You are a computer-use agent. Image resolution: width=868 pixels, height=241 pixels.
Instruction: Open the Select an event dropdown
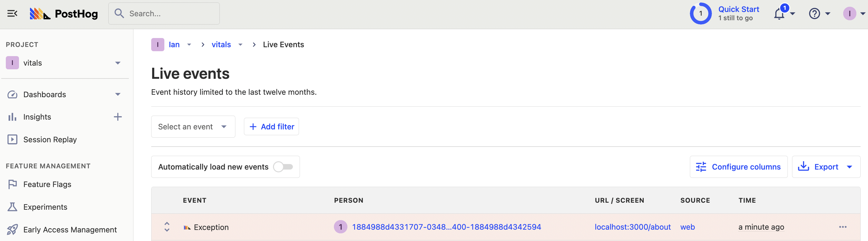tap(193, 127)
